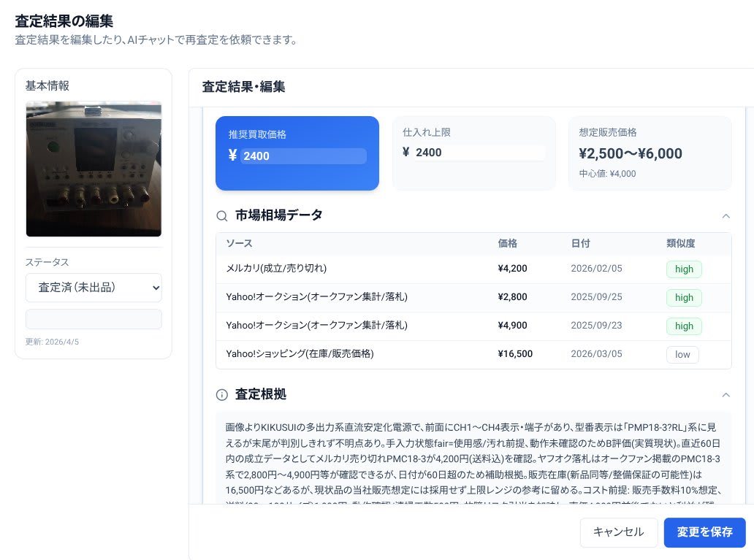Collapse the 市場相場データ section via its chevron
Screen dimensions: 754x560
pos(726,216)
